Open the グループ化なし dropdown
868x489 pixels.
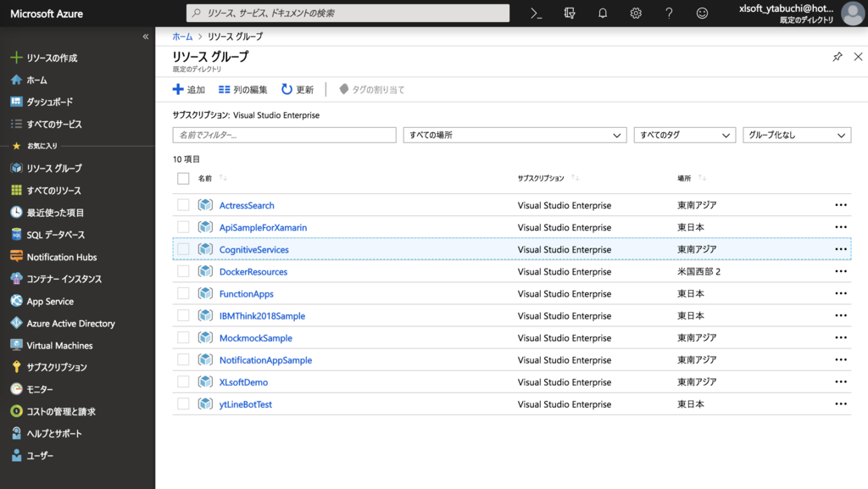(x=797, y=135)
